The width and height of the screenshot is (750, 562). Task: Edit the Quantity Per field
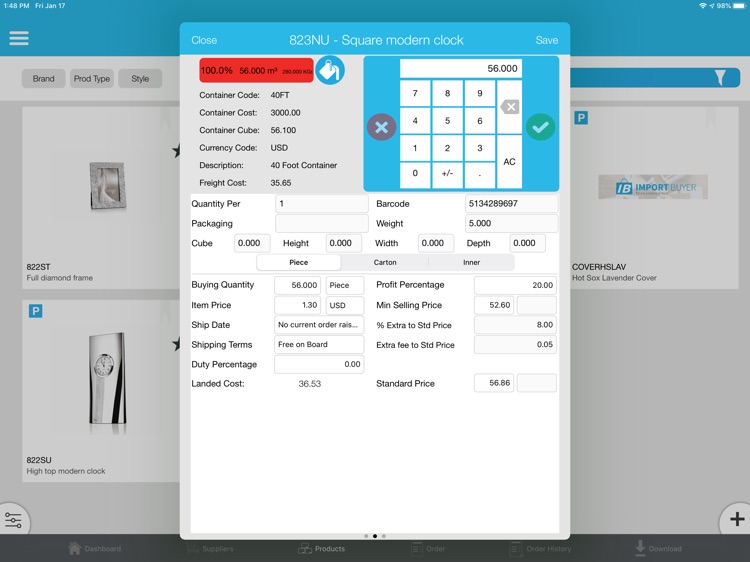click(x=321, y=204)
